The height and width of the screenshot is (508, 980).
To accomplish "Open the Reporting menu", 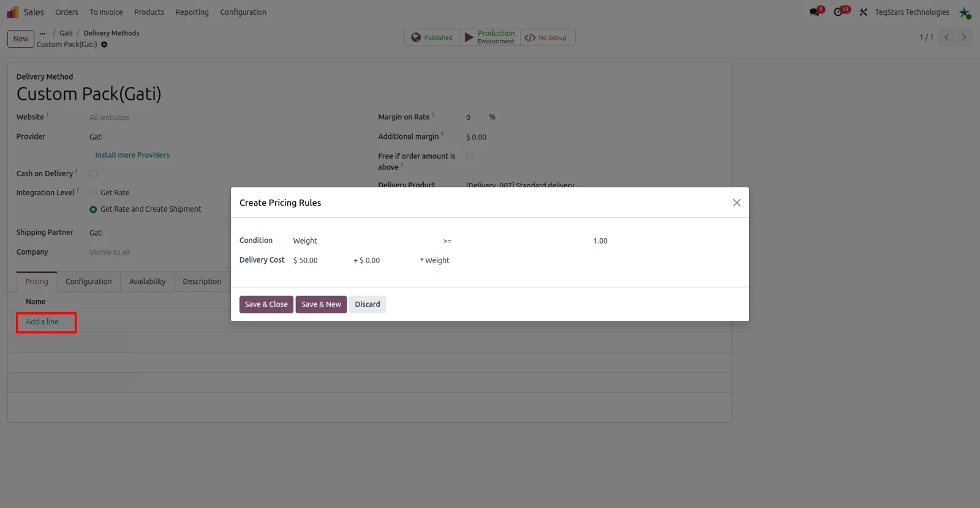I will click(192, 12).
